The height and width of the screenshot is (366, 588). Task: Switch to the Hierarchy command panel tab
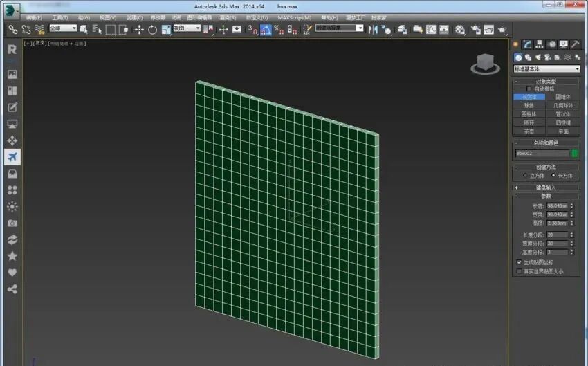pos(540,44)
